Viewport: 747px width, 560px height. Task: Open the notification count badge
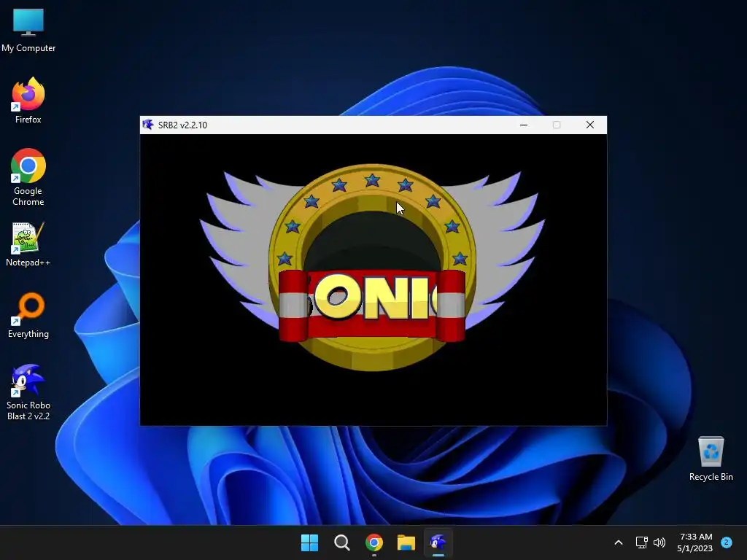(727, 542)
